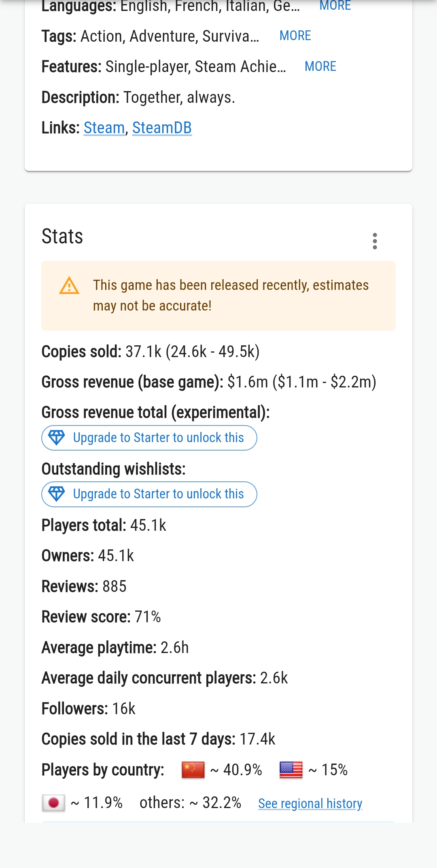Viewport: 437px width, 868px height.
Task: Open See regional history link
Action: point(310,803)
